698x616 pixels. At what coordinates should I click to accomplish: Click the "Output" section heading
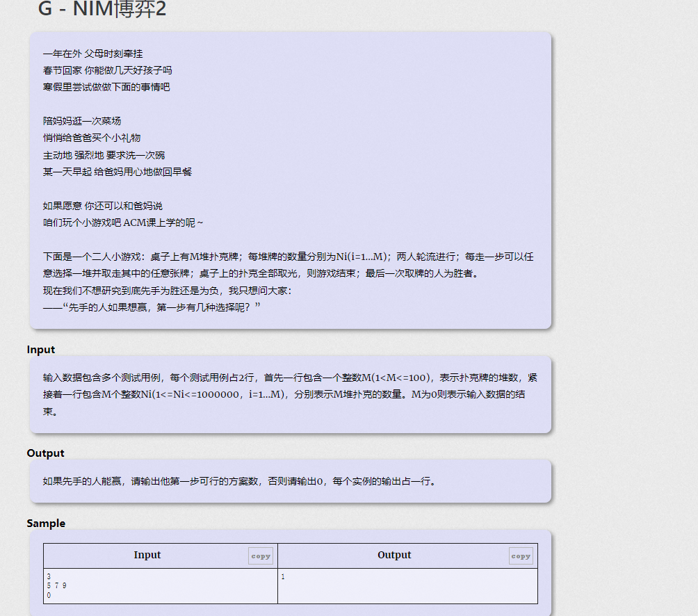click(x=45, y=453)
